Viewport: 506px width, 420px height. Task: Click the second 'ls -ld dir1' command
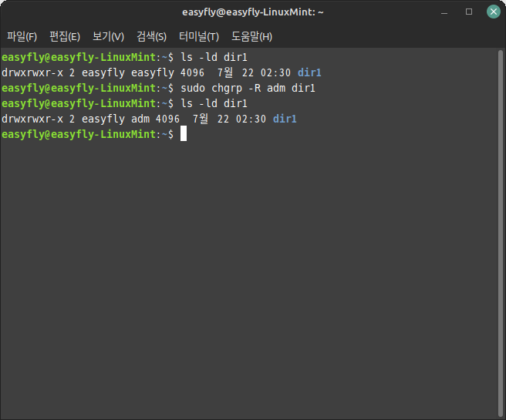click(214, 103)
